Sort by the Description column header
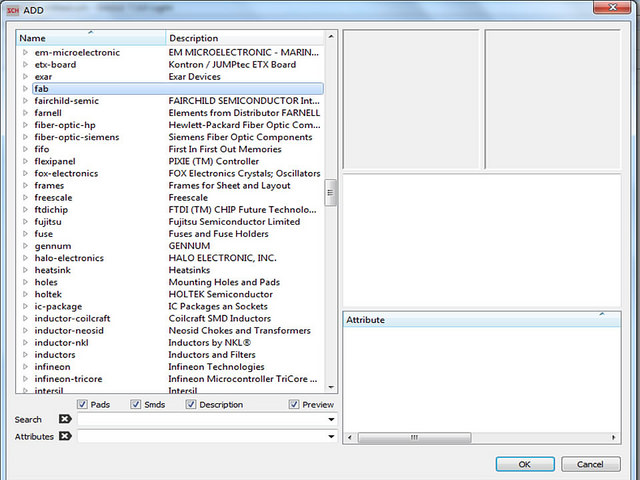The image size is (640, 480). tap(245, 38)
